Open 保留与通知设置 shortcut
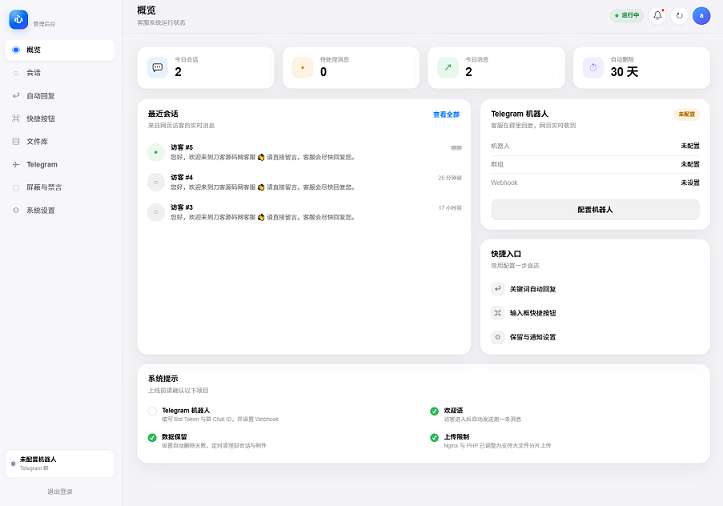The width and height of the screenshot is (723, 506). pos(595,337)
